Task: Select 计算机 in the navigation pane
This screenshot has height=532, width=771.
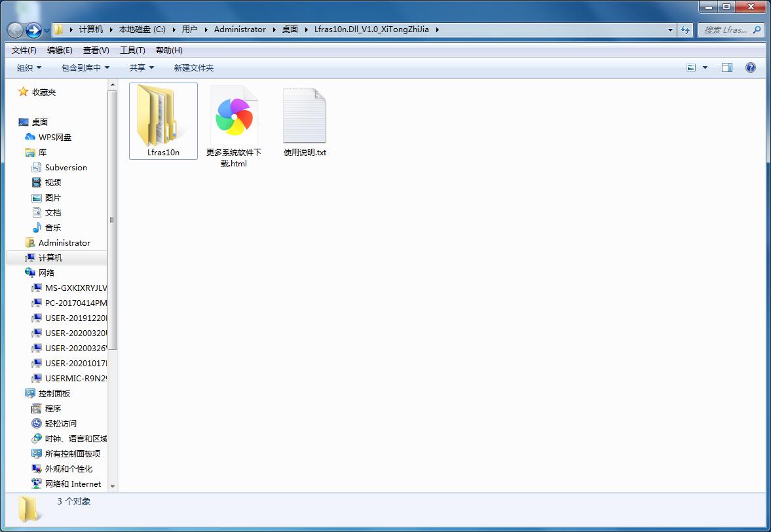Action: tap(50, 257)
